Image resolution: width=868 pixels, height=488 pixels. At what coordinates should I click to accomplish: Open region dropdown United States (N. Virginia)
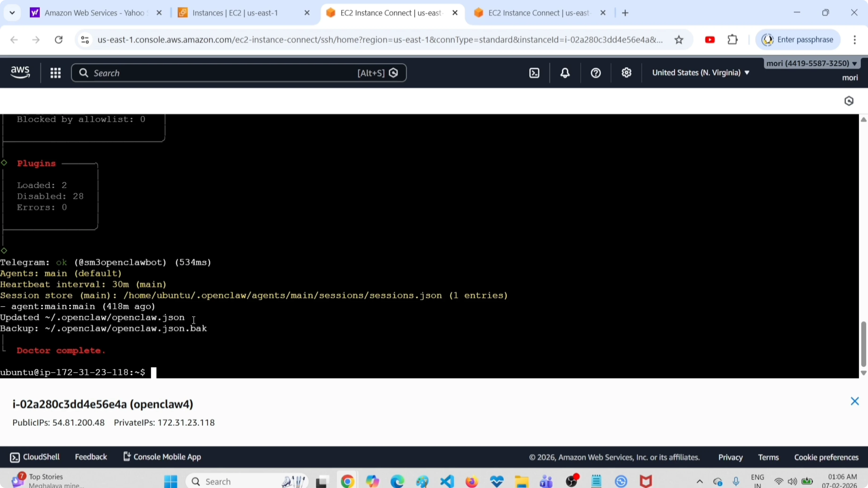[701, 72]
